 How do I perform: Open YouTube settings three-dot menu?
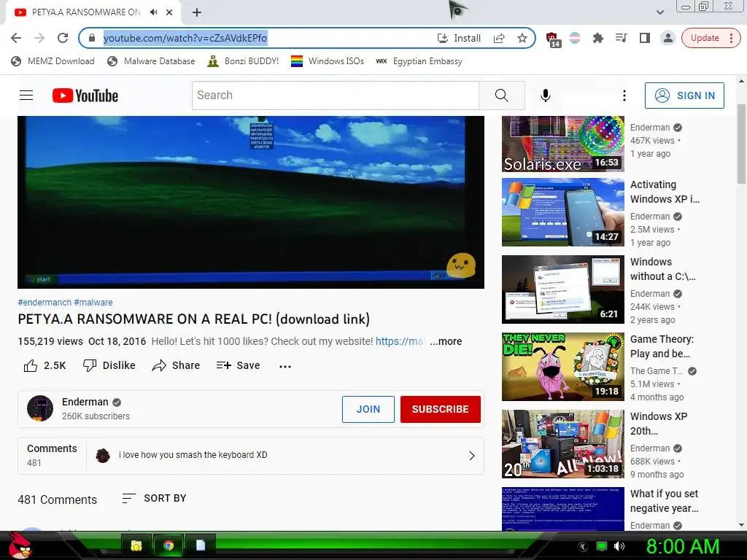click(624, 96)
